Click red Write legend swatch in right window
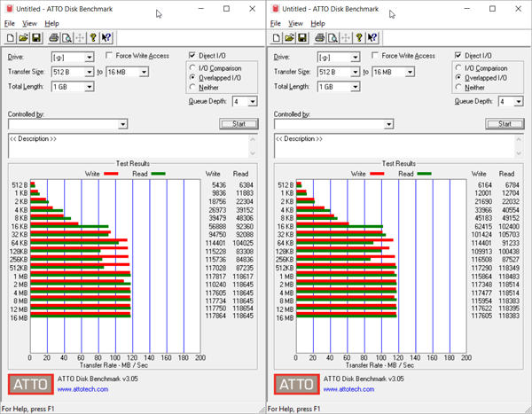The height and width of the screenshot is (414, 532). pyautogui.click(x=377, y=174)
